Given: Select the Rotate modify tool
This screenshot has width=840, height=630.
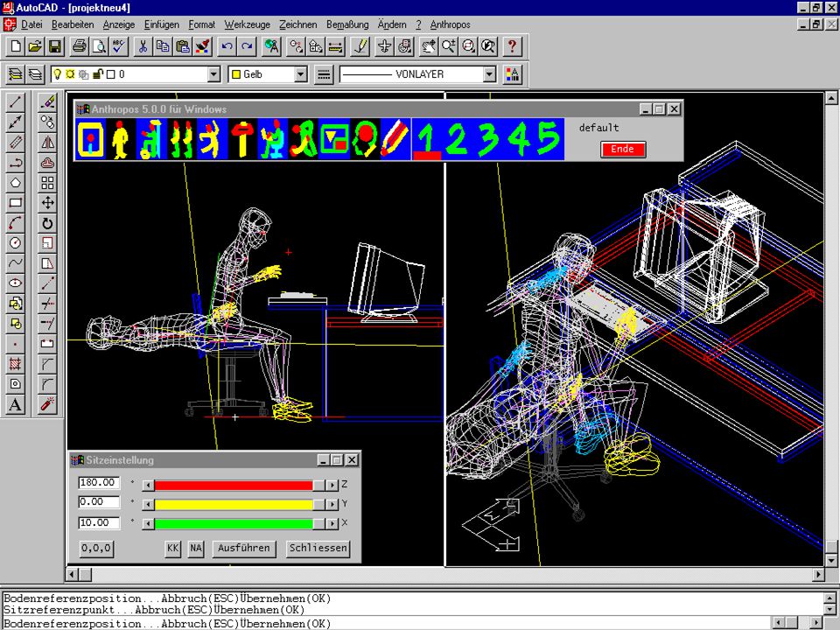Looking at the screenshot, I should 47,223.
